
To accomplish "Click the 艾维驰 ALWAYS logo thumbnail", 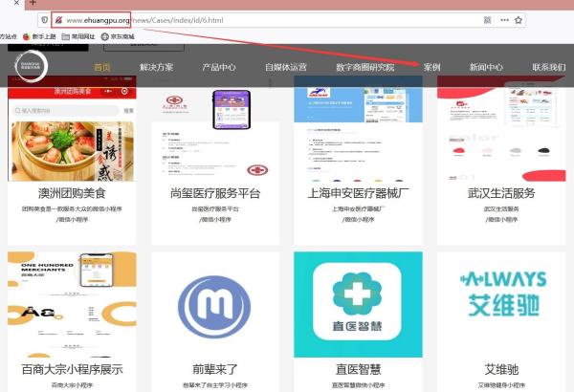I will pos(501,294).
